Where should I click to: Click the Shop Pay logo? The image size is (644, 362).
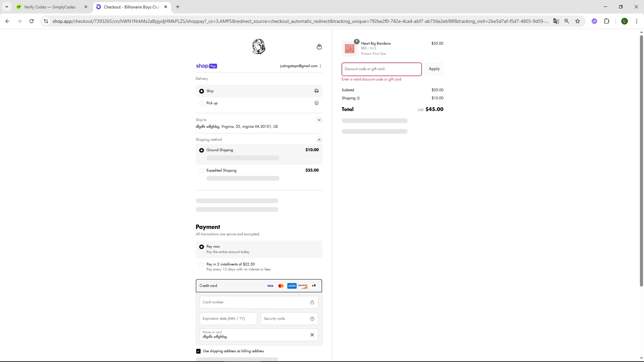(x=207, y=66)
